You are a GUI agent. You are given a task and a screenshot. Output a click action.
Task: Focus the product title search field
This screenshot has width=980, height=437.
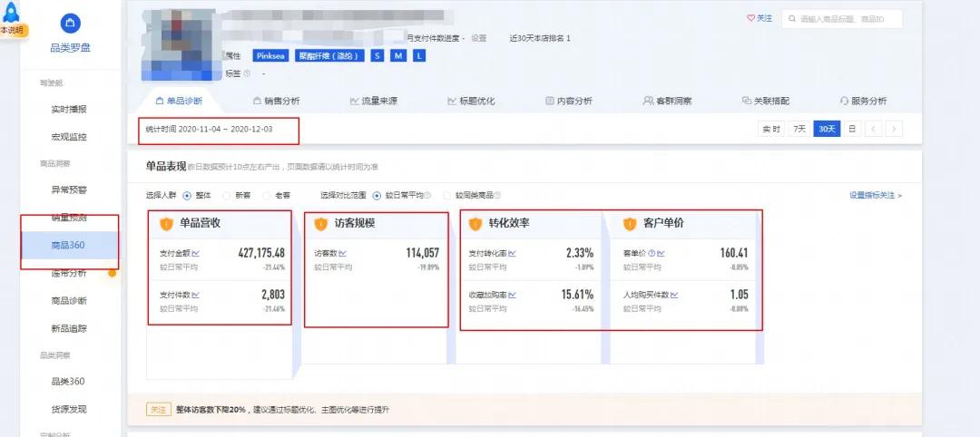pos(842,19)
